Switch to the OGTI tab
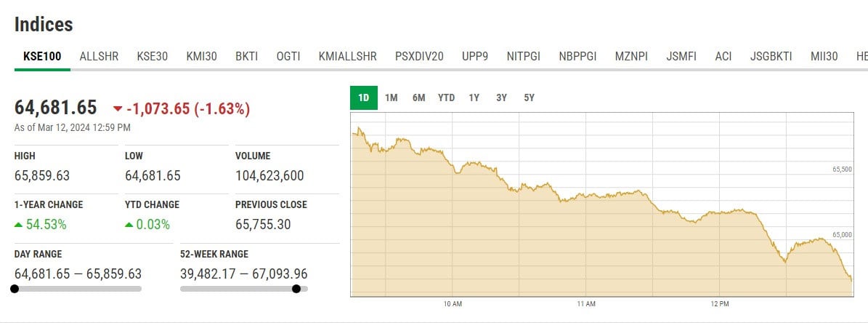868x323 pixels. pos(288,56)
